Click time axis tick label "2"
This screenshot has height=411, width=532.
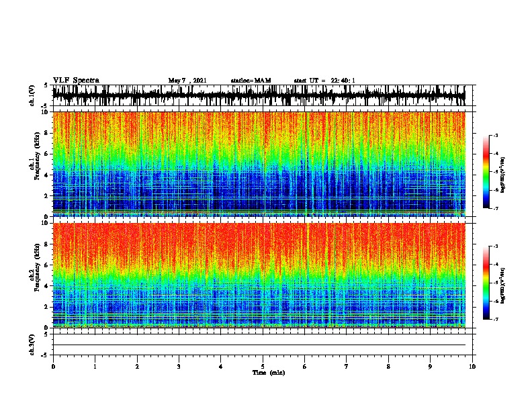click(137, 367)
